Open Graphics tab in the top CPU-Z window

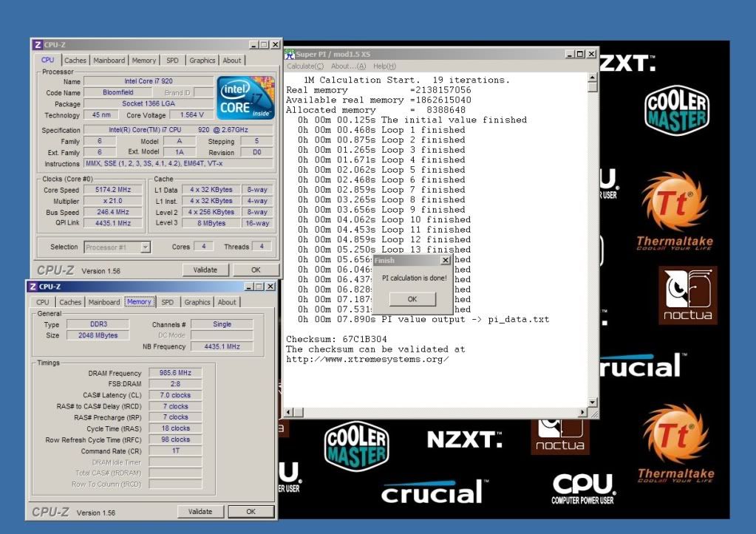[x=202, y=61]
